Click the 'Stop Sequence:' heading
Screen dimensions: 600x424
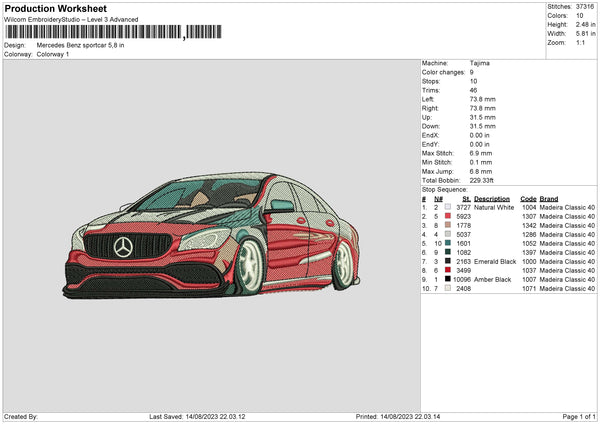point(445,190)
